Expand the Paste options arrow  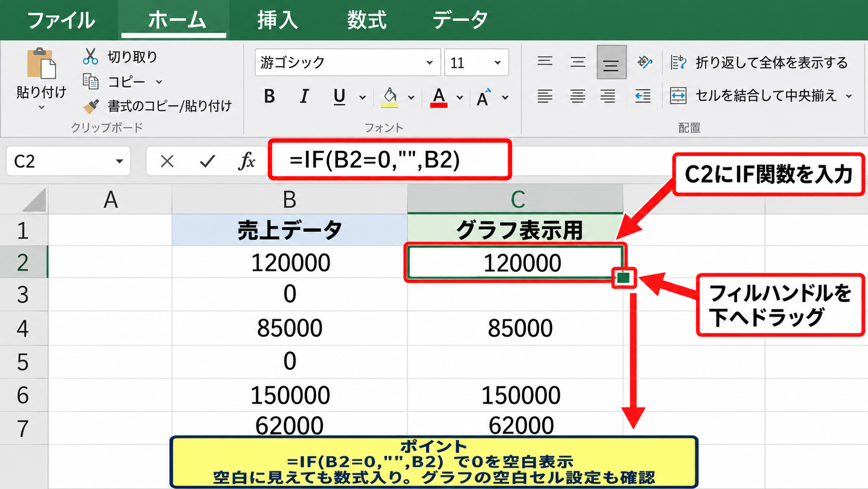42,108
